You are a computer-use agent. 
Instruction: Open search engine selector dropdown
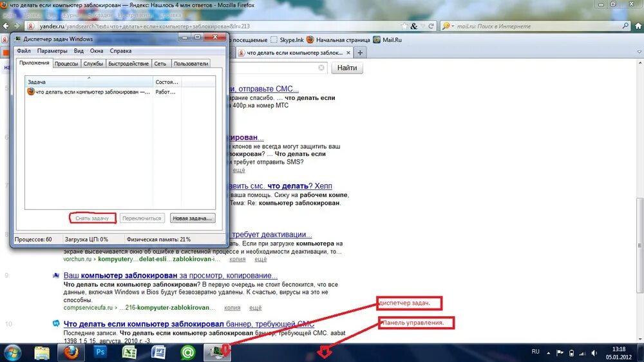[448, 26]
